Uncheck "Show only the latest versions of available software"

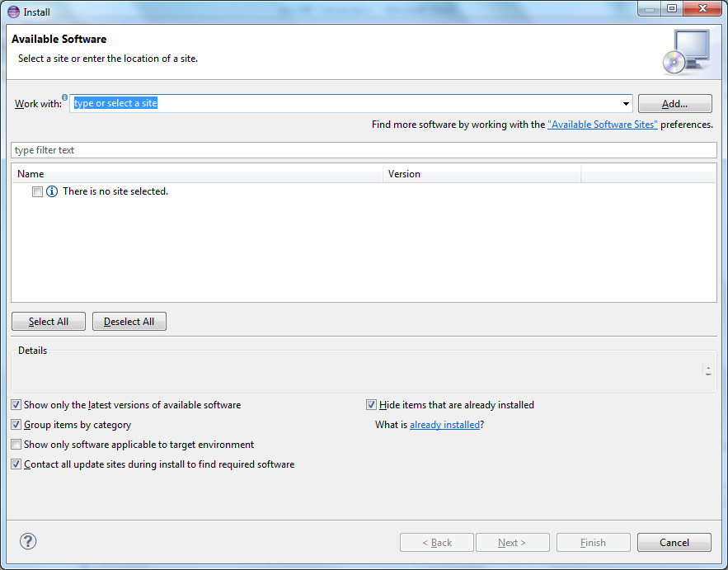point(16,404)
